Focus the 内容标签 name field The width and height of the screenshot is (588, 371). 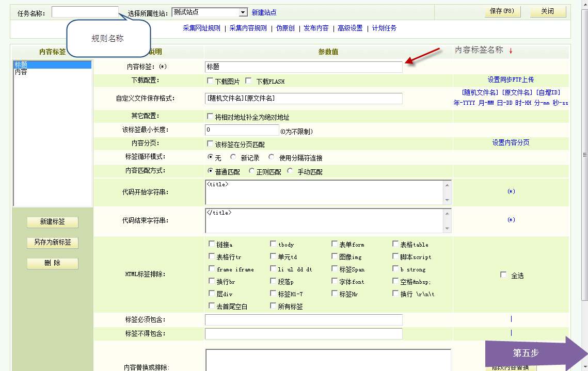304,67
